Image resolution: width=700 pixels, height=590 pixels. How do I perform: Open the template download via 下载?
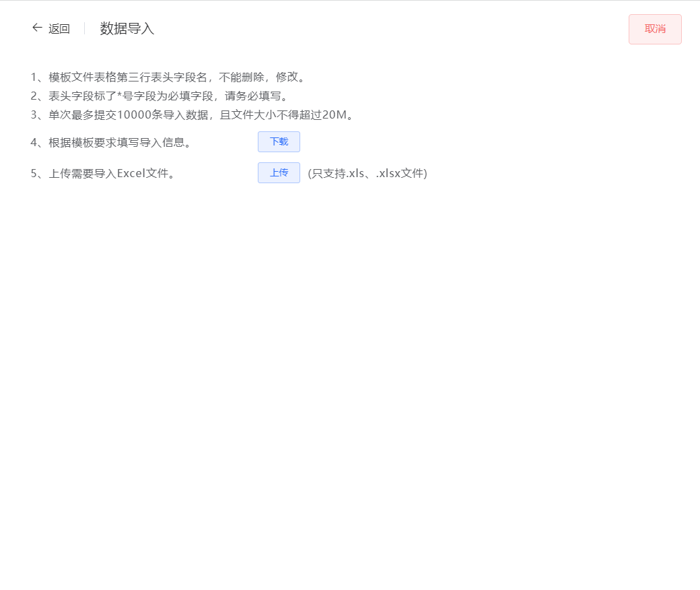pyautogui.click(x=278, y=141)
